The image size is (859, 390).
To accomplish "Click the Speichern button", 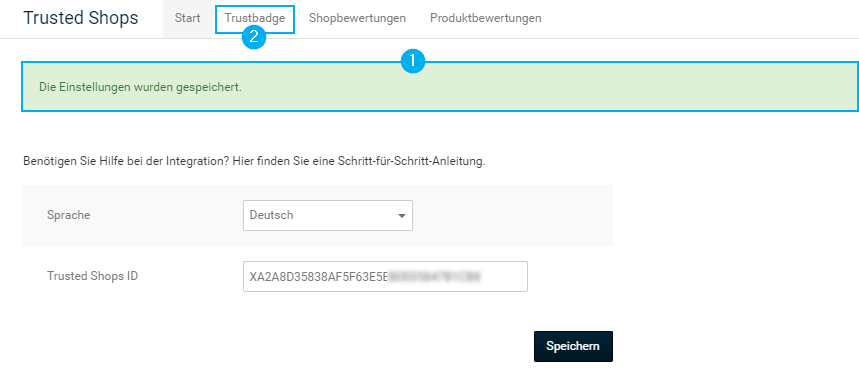I will pos(573,346).
